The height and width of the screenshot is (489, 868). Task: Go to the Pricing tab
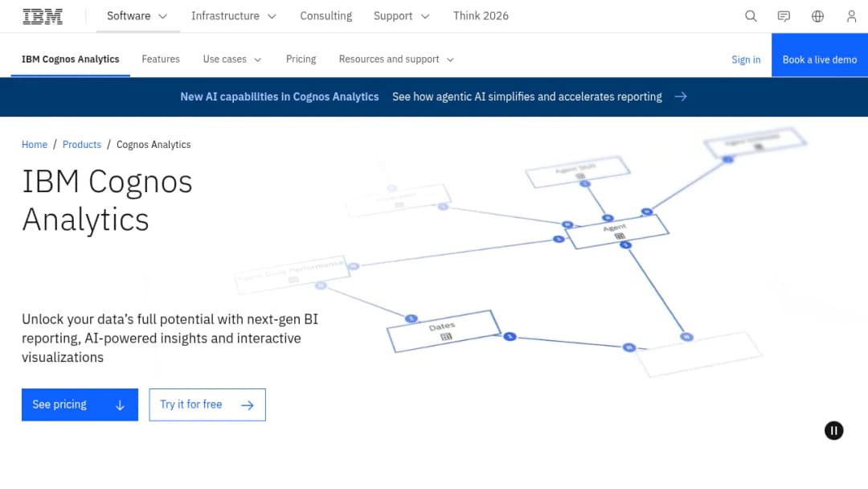tap(301, 60)
